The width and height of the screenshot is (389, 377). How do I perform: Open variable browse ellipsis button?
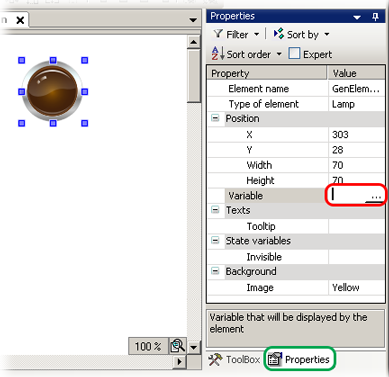tap(375, 196)
